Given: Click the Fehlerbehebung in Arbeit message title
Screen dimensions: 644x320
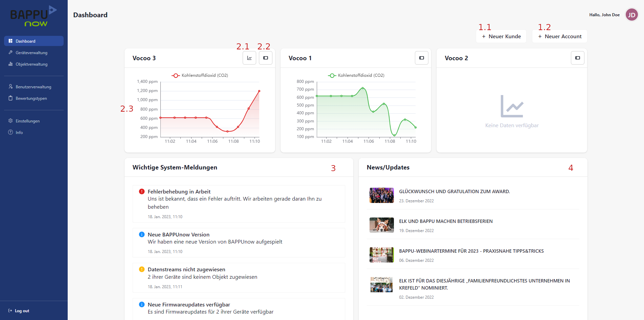Looking at the screenshot, I should (179, 191).
